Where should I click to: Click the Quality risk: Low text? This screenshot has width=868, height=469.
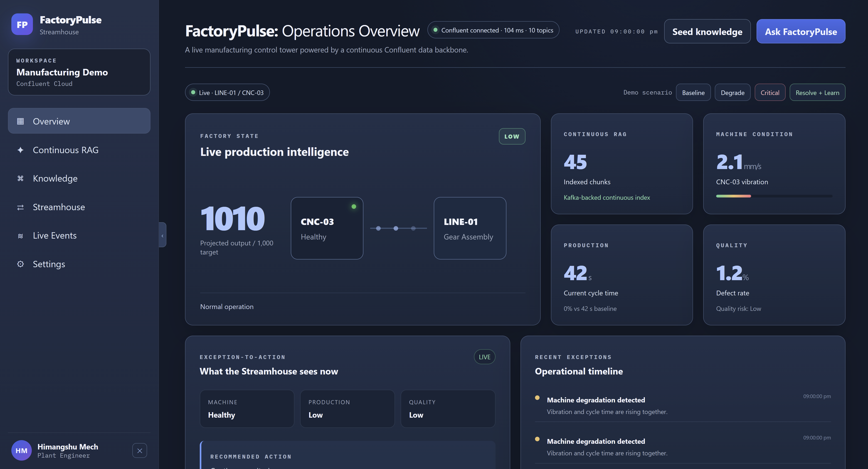pos(739,309)
